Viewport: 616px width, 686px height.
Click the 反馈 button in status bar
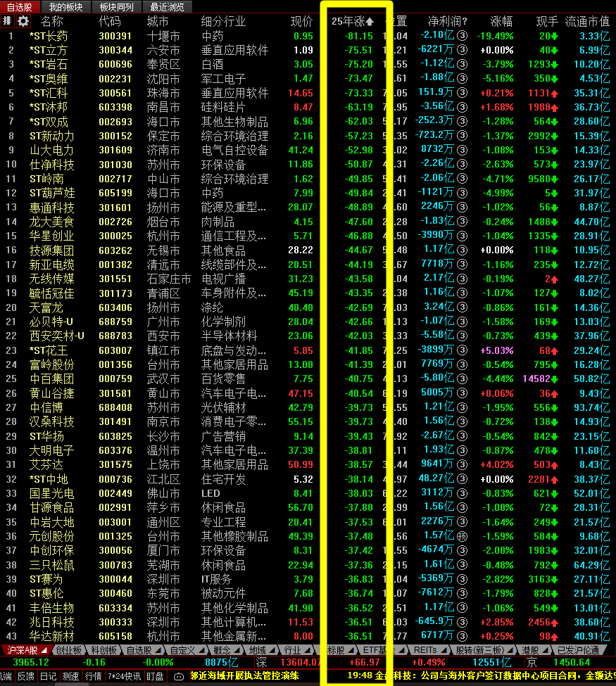point(26,676)
